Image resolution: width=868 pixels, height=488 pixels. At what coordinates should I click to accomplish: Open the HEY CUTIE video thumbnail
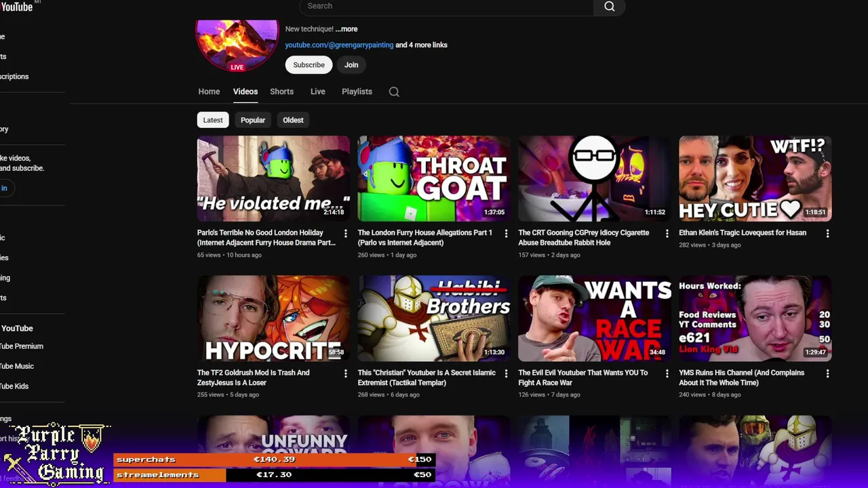tap(755, 179)
